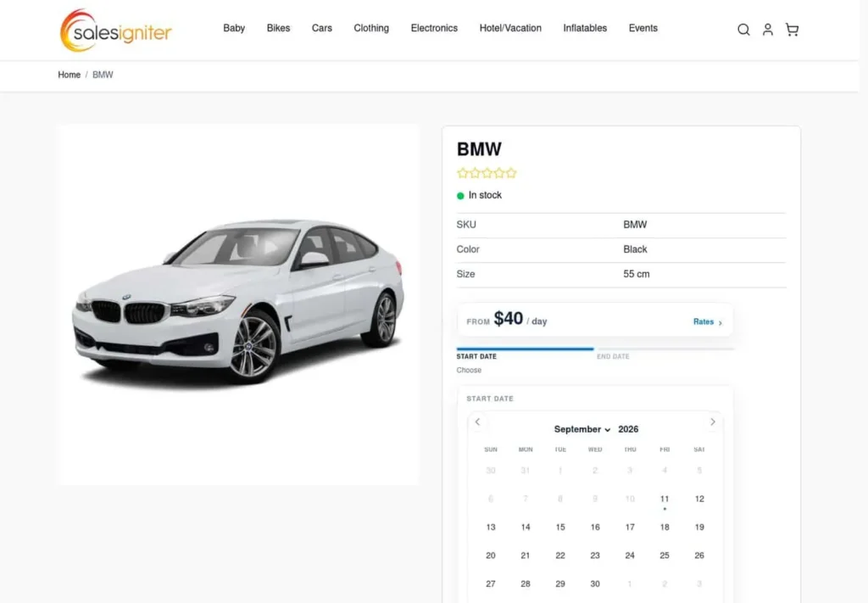Open the Bikes category menu
Image resolution: width=868 pixels, height=603 pixels.
(x=278, y=28)
